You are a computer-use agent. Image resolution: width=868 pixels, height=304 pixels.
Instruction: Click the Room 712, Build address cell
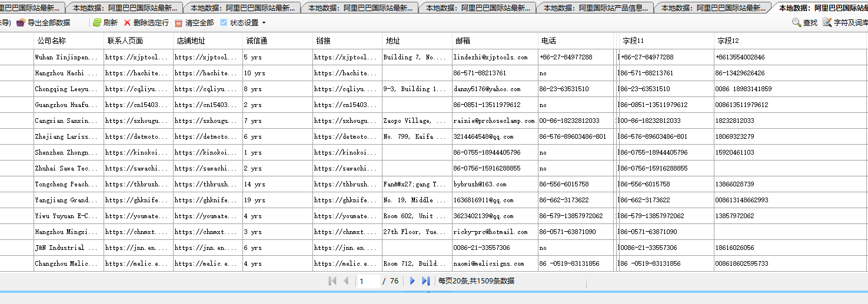[417, 264]
